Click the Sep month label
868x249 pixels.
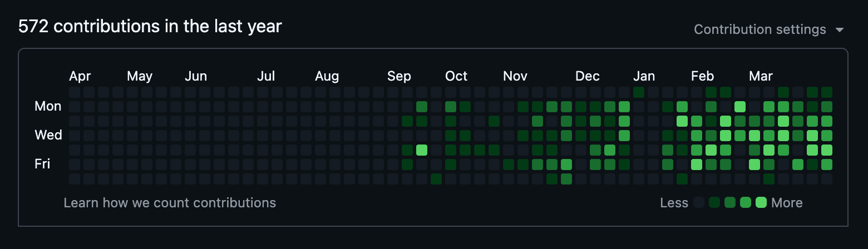click(x=399, y=76)
